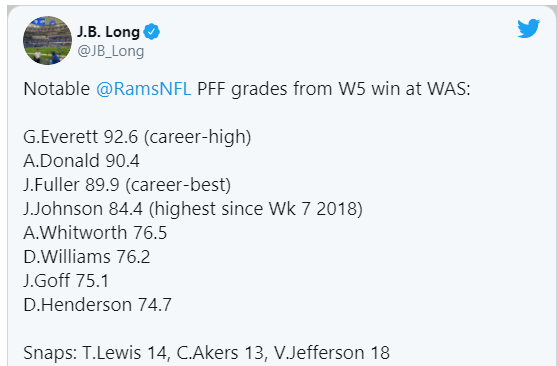Screen dimensions: 557x366
Task: Open J.B. Long's stadium profile picture
Action: point(47,40)
